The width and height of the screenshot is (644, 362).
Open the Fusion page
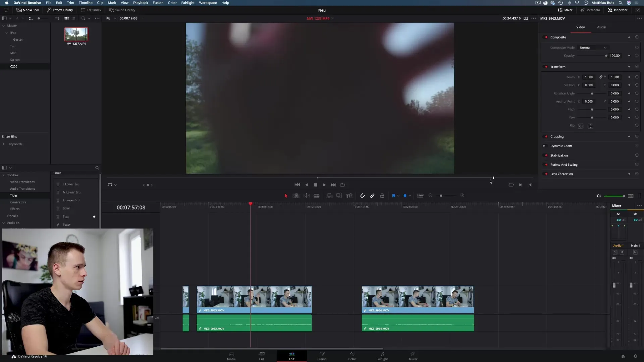322,356
